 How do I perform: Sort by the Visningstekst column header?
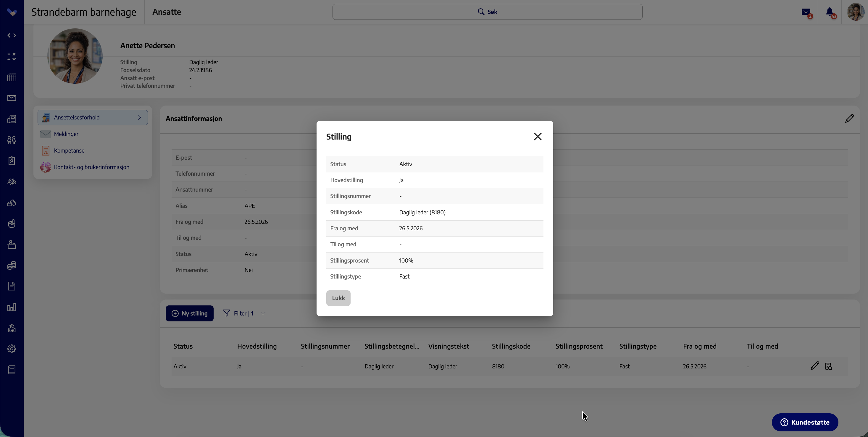(448, 346)
